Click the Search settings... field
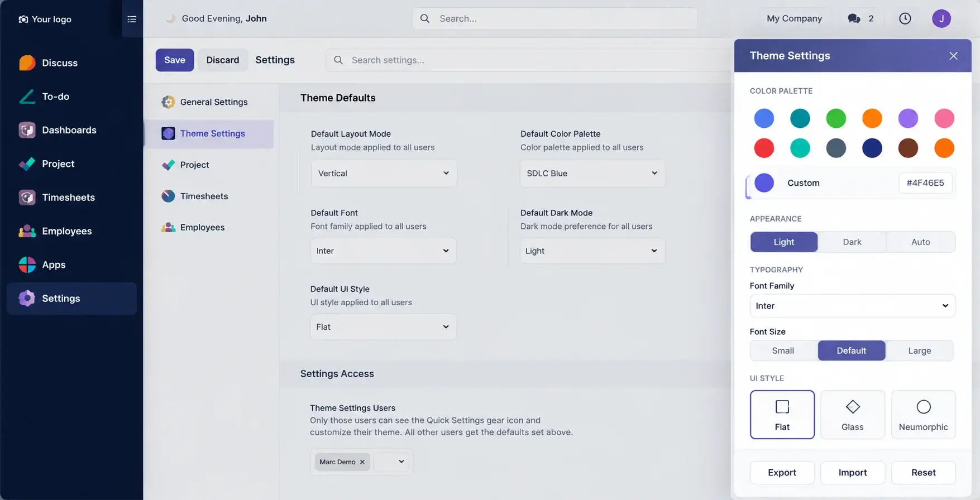The width and height of the screenshot is (980, 500). point(529,60)
